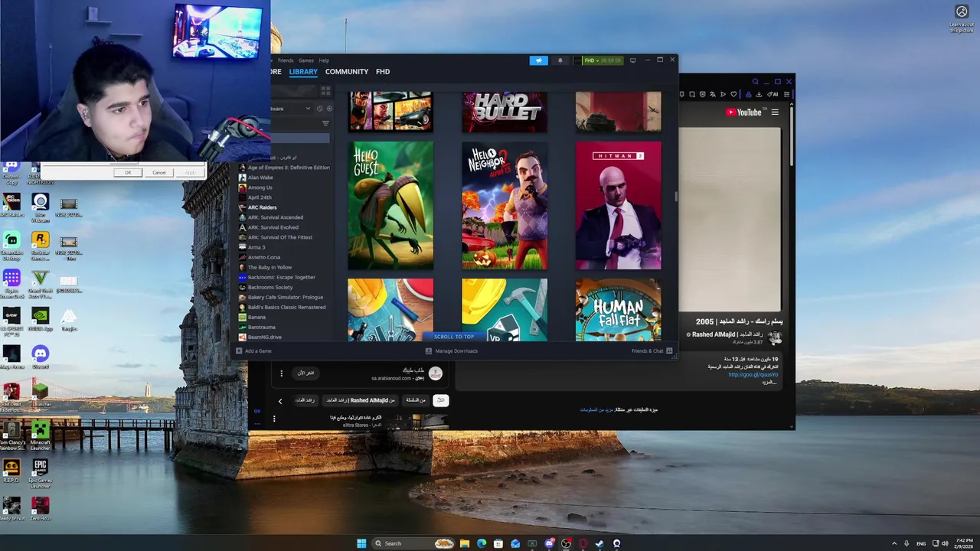Open the FHD profile tab
Screen dimensions: 980x551
(x=383, y=72)
